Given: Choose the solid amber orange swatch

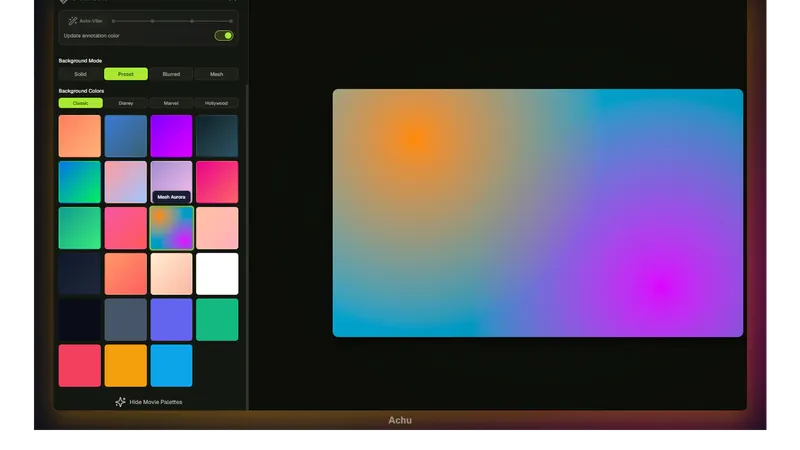Looking at the screenshot, I should click(126, 365).
